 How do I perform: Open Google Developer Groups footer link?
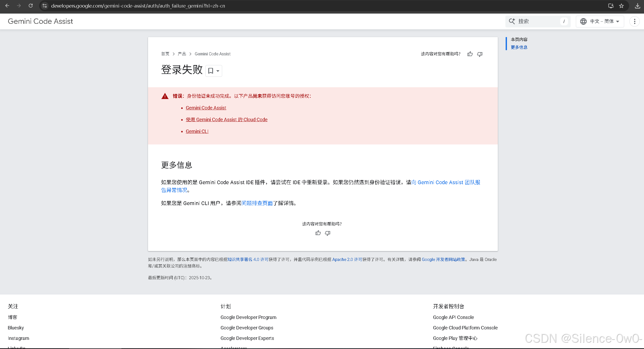247,328
